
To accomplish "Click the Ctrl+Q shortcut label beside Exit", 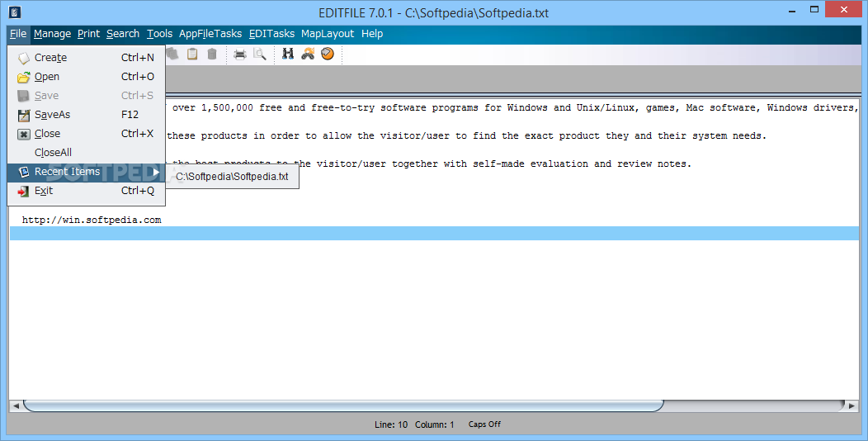I will (138, 191).
